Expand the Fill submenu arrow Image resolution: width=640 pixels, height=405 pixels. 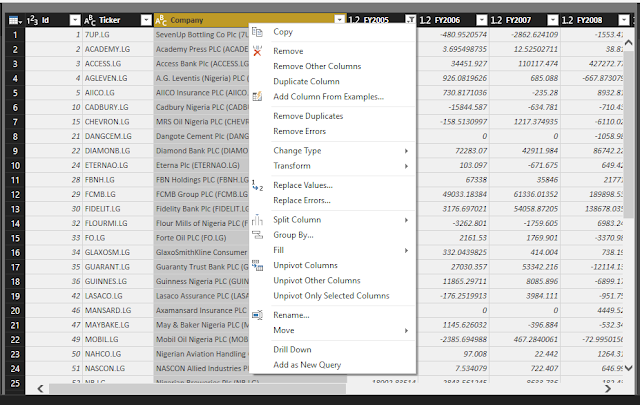tap(406, 250)
